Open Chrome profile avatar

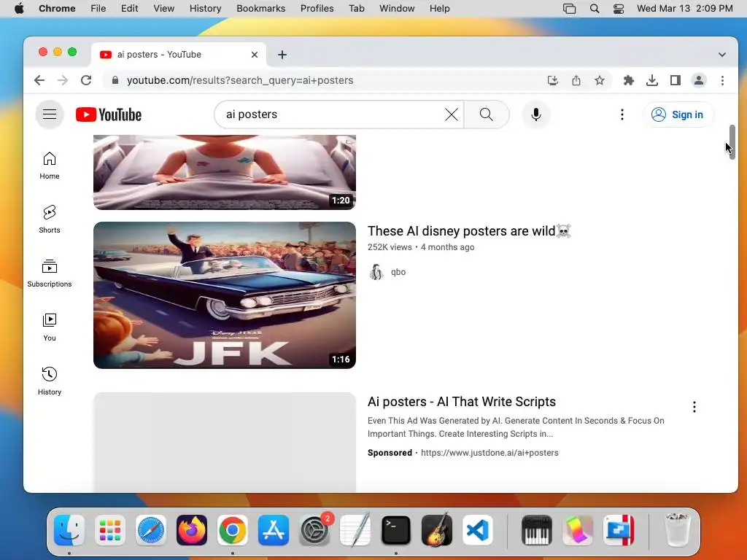pos(698,80)
